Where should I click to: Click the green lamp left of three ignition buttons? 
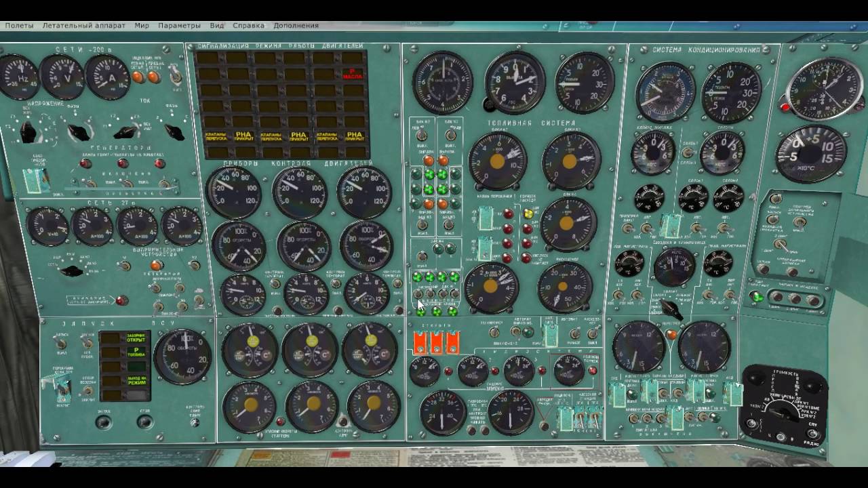tap(757, 297)
